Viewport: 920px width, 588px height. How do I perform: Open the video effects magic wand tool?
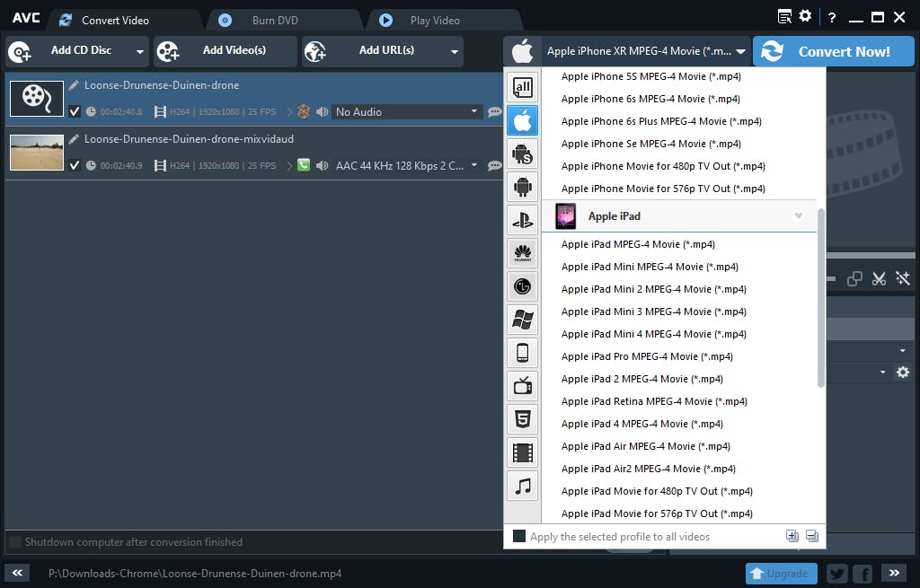902,278
